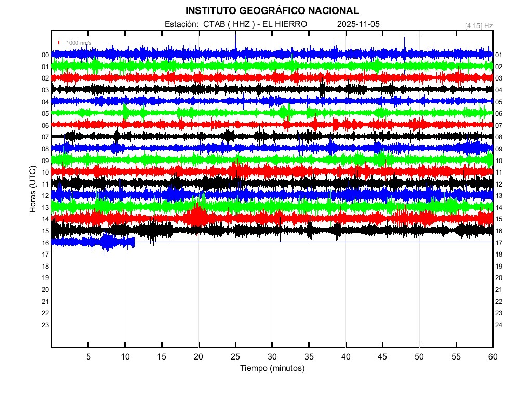Click hour label 00 on left axis

point(45,55)
